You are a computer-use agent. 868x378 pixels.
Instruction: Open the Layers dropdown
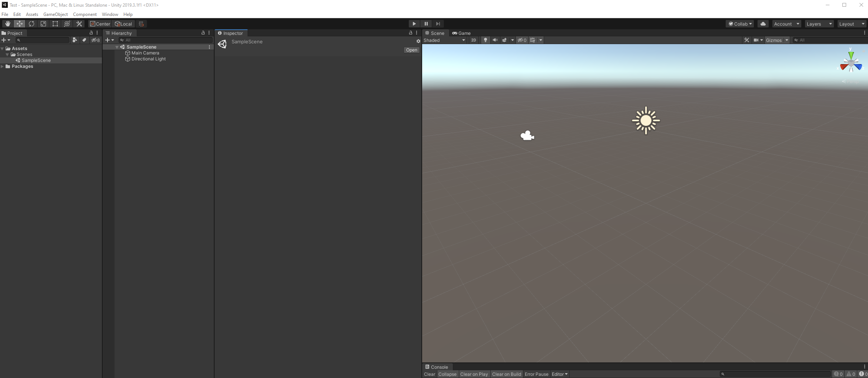pos(819,24)
